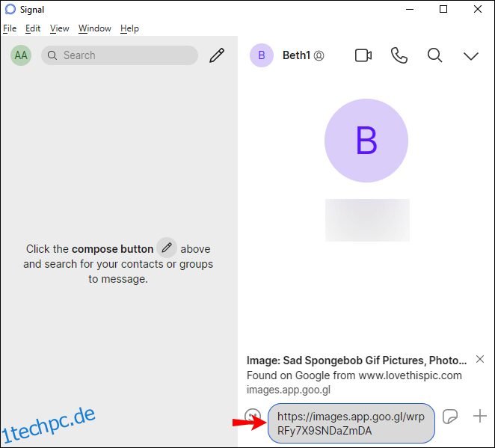Open the sticker picker

[x=450, y=417]
